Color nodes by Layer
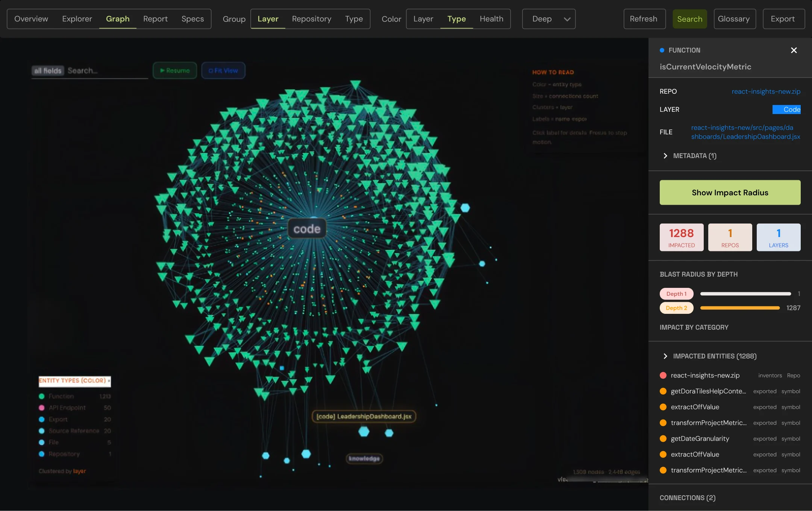This screenshot has width=812, height=511. (x=423, y=19)
